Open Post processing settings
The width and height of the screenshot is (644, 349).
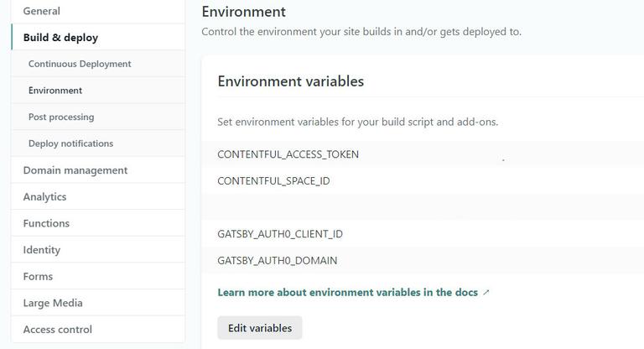(61, 117)
